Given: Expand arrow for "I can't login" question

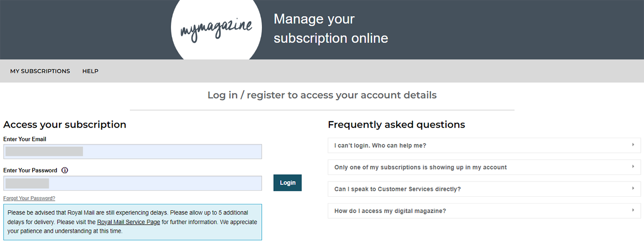Looking at the screenshot, I should click(633, 145).
